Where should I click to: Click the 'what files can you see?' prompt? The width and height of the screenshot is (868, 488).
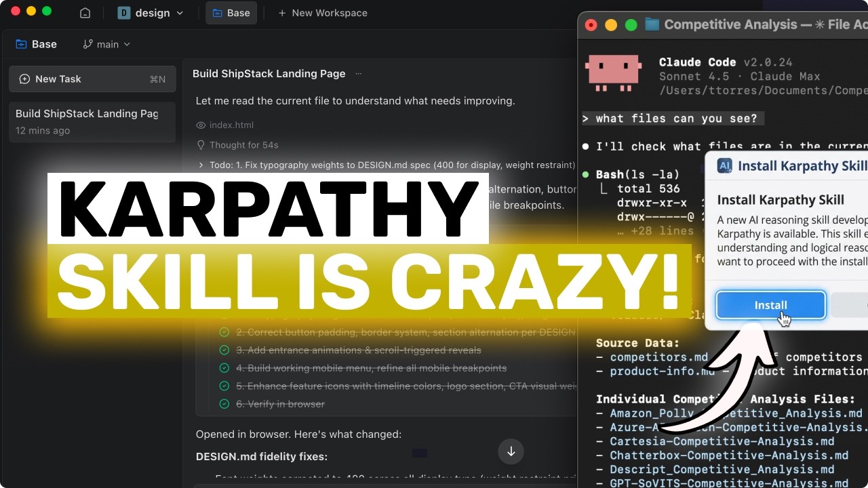673,119
